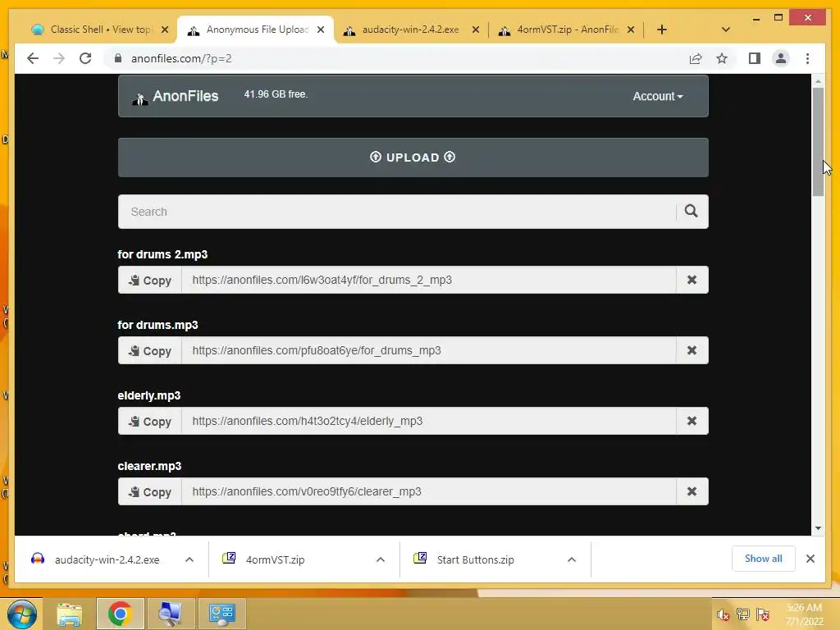840x630 pixels.
Task: Delete the for drums.mp3 entry
Action: coord(692,350)
